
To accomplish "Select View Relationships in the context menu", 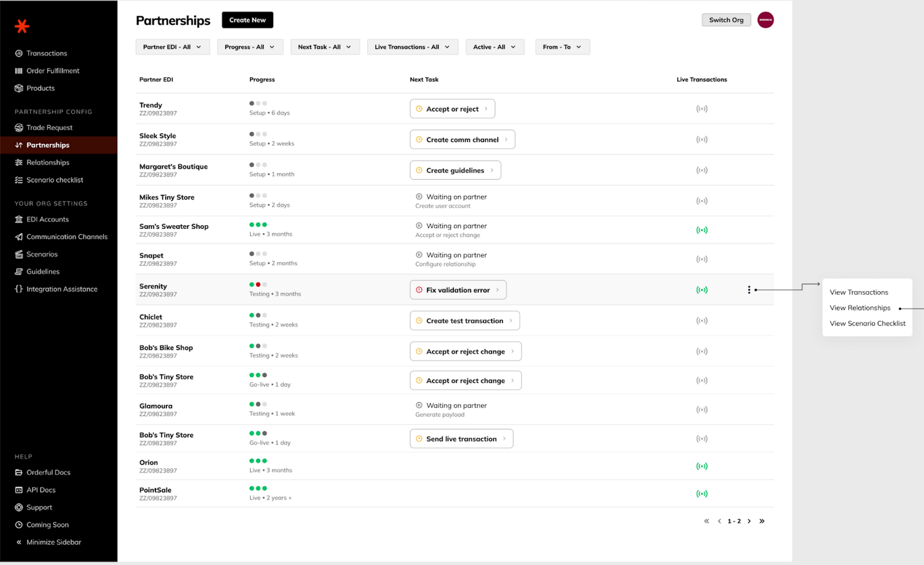I will coord(859,308).
